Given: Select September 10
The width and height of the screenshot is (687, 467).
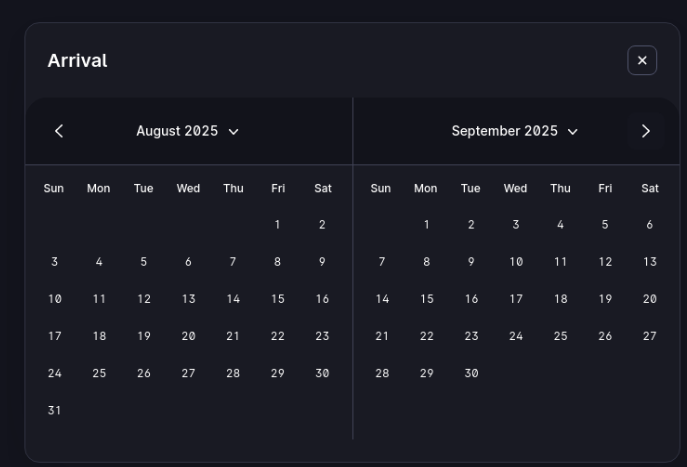Looking at the screenshot, I should click(x=516, y=262).
